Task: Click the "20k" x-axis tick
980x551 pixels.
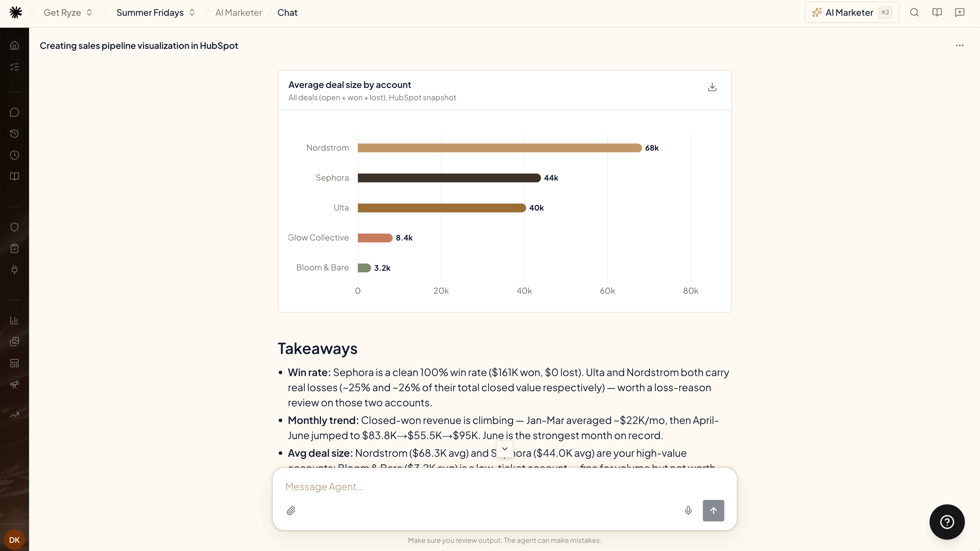Action: [x=441, y=291]
